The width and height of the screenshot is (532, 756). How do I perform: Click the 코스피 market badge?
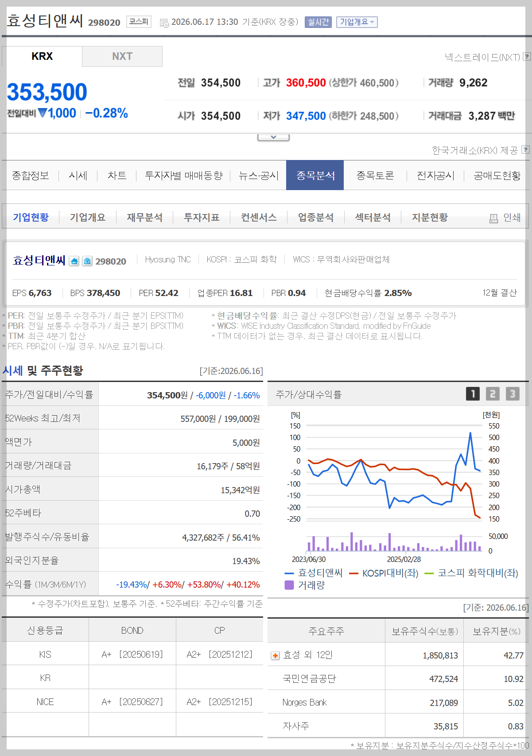139,22
